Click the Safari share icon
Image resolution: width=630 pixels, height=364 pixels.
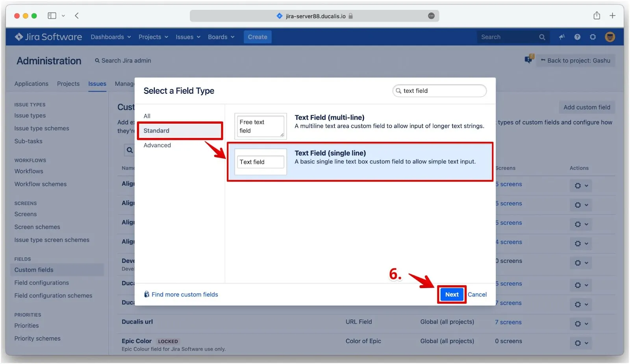tap(597, 16)
